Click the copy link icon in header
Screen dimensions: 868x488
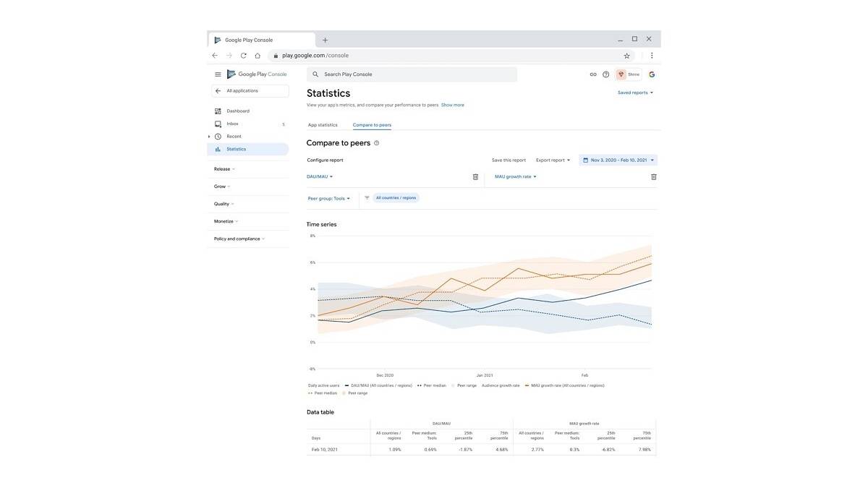coord(593,74)
